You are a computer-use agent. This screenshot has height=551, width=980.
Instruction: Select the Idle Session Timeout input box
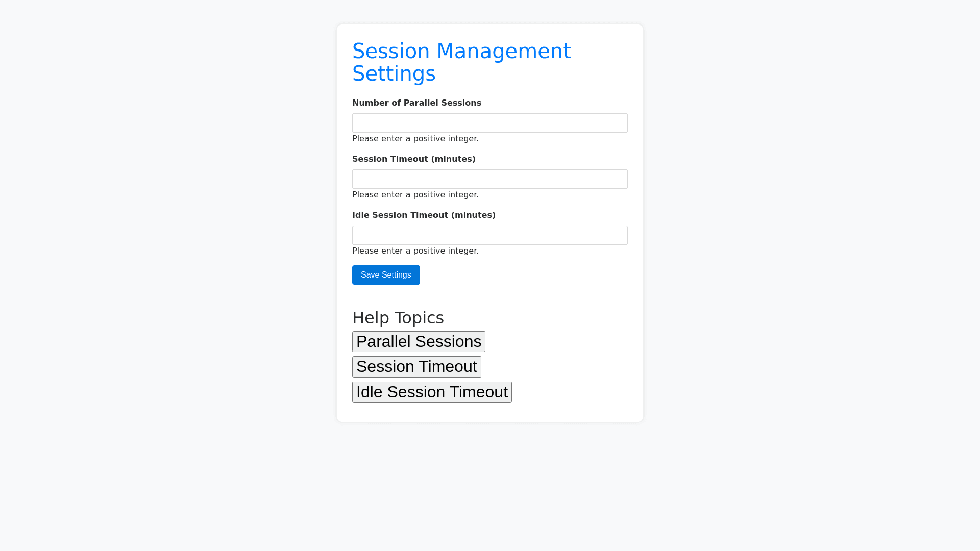coord(489,235)
